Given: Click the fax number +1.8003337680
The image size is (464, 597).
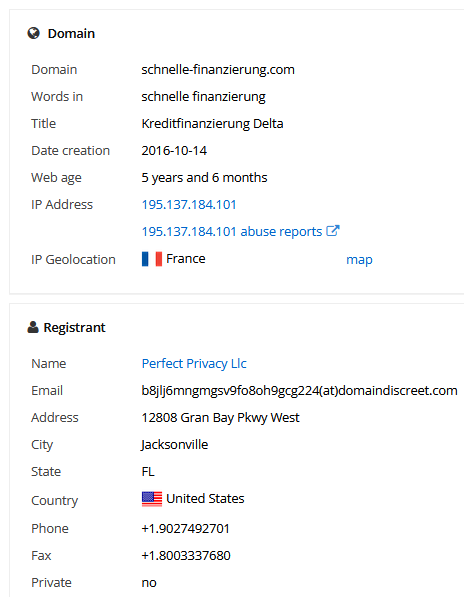Looking at the screenshot, I should (x=186, y=555).
